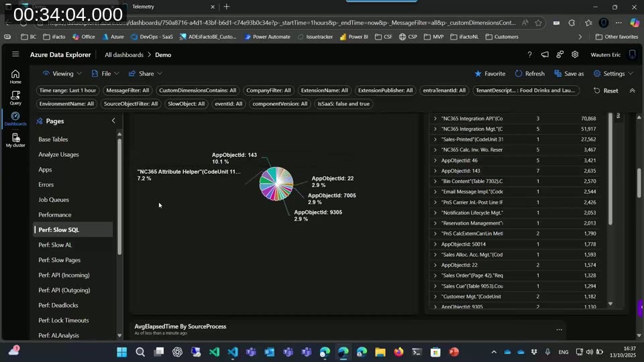This screenshot has width=644, height=362.
Task: Open the File menu
Action: [105, 74]
